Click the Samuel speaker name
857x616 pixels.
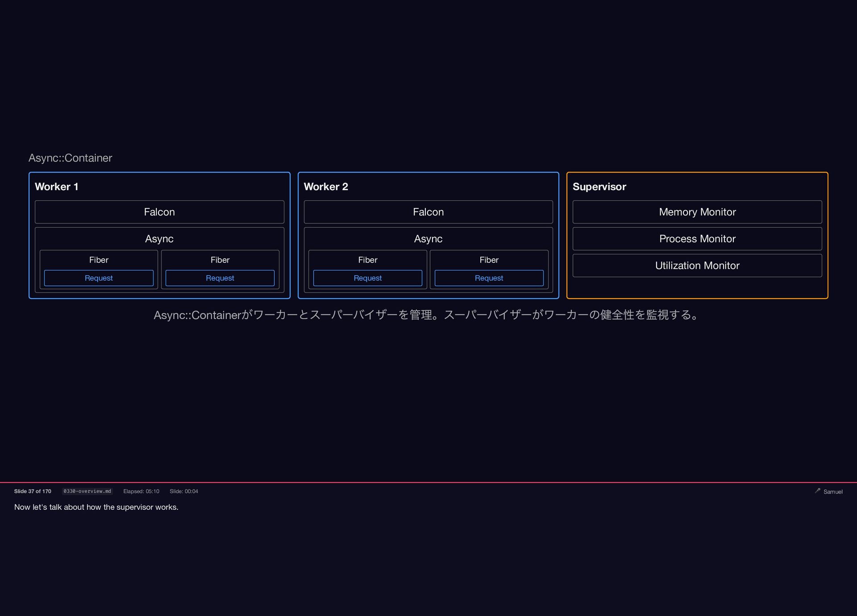[833, 491]
